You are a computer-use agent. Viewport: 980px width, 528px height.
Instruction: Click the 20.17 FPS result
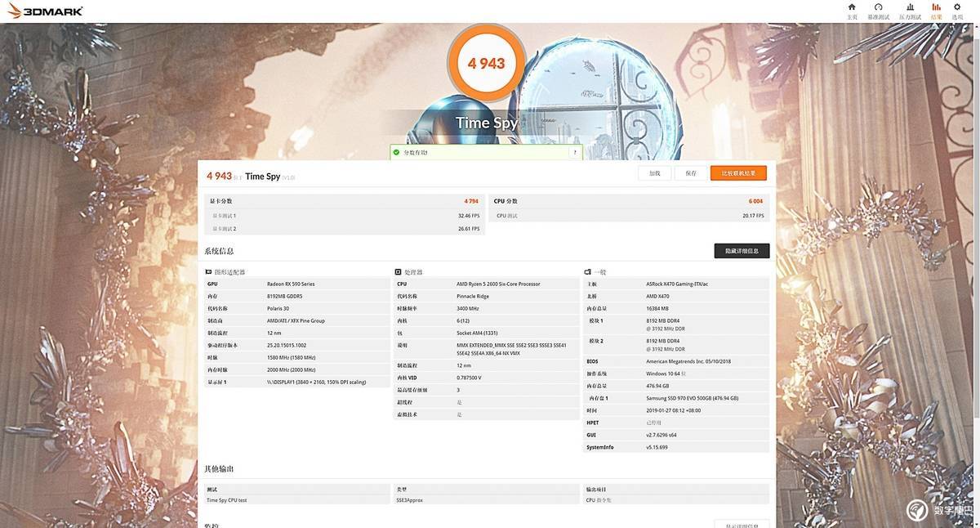pyautogui.click(x=753, y=216)
